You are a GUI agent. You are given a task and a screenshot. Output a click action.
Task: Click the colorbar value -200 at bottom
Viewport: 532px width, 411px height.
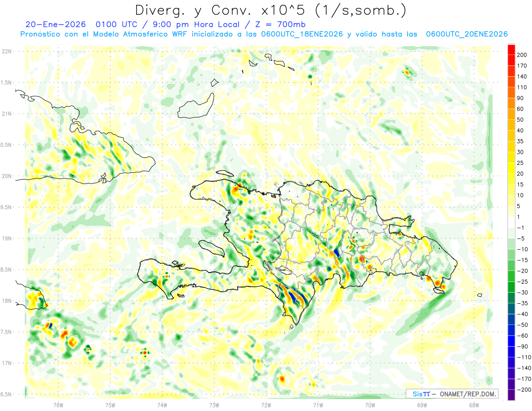[524, 390]
